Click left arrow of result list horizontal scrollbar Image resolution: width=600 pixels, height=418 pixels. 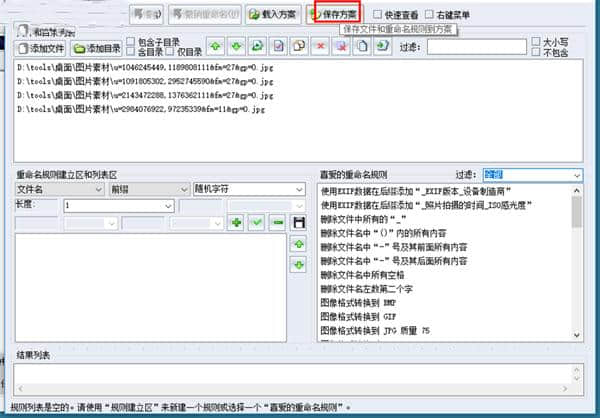coord(21,389)
